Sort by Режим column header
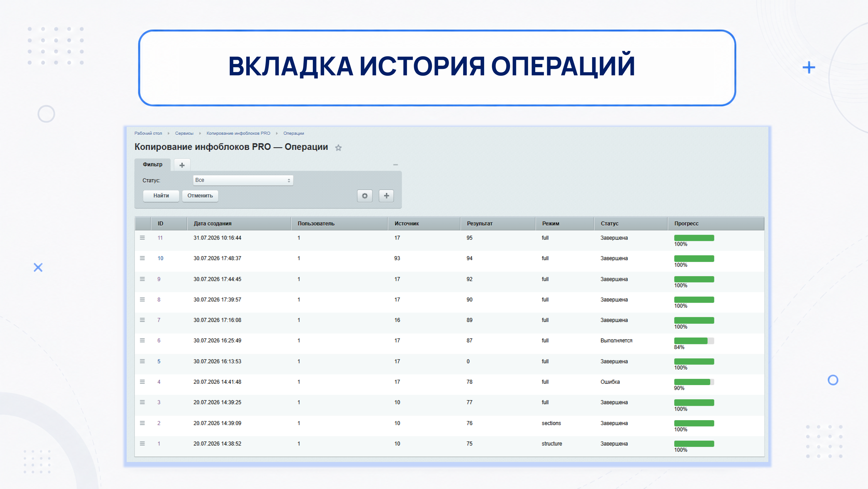The height and width of the screenshot is (489, 868). (565, 224)
